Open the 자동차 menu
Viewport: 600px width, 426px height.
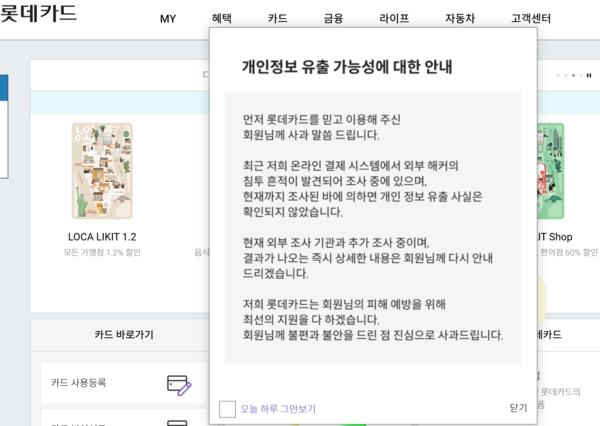(460, 18)
